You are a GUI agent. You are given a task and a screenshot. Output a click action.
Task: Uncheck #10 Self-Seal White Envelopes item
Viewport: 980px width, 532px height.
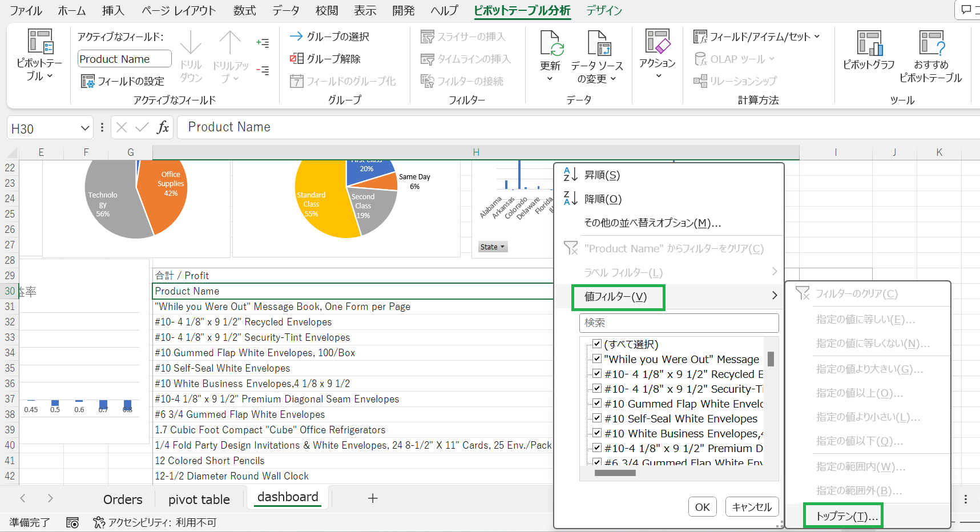597,418
